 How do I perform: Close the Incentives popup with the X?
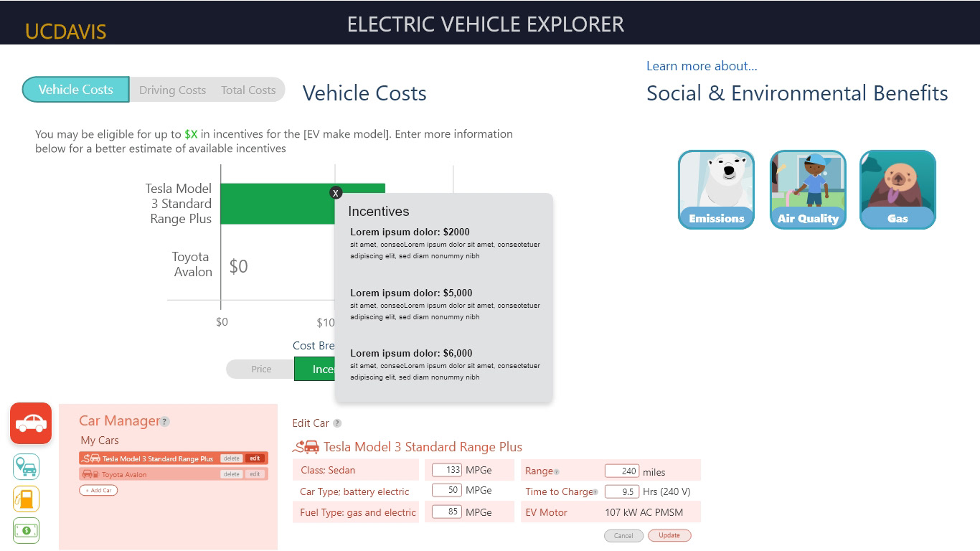click(x=336, y=192)
